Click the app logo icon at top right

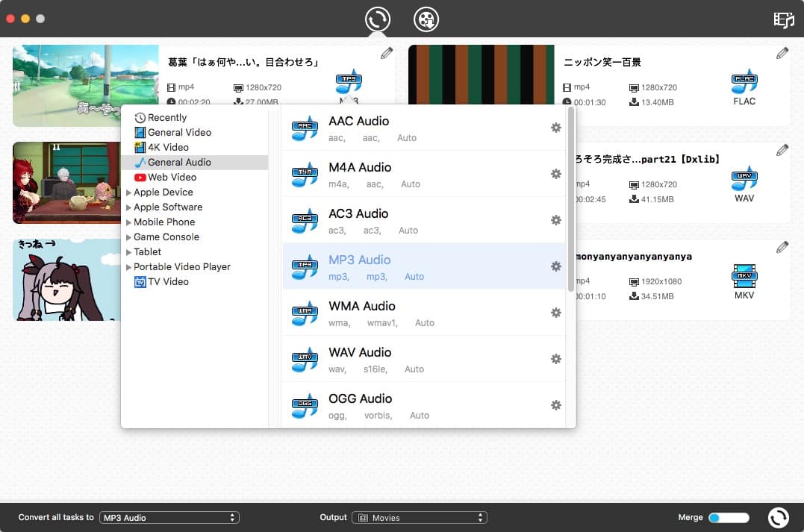pos(782,20)
